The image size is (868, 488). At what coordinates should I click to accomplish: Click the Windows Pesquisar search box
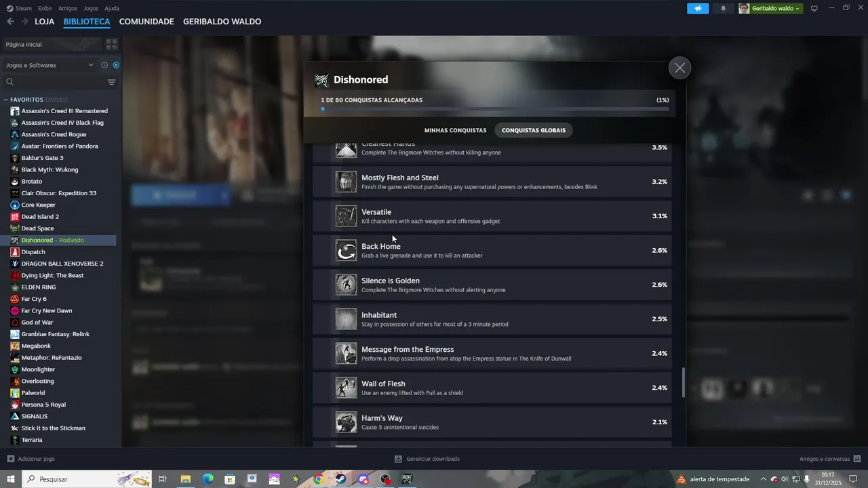(87, 479)
